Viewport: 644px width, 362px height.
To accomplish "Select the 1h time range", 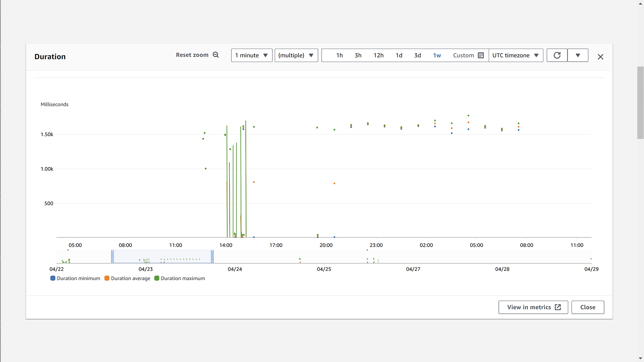I will click(339, 55).
